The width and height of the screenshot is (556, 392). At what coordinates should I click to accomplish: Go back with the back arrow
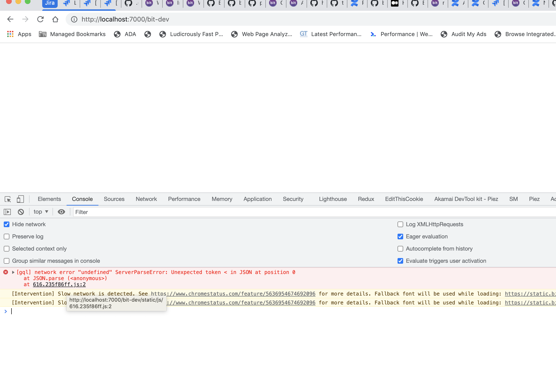[x=10, y=19]
